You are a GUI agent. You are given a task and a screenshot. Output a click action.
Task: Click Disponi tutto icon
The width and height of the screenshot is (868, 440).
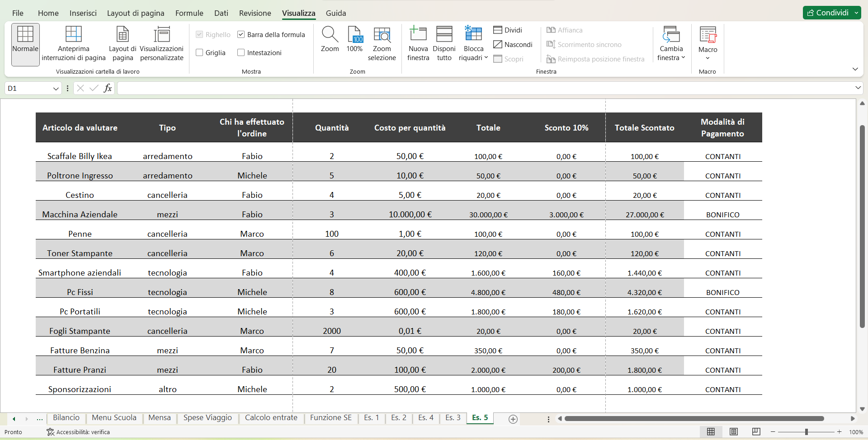pos(444,35)
